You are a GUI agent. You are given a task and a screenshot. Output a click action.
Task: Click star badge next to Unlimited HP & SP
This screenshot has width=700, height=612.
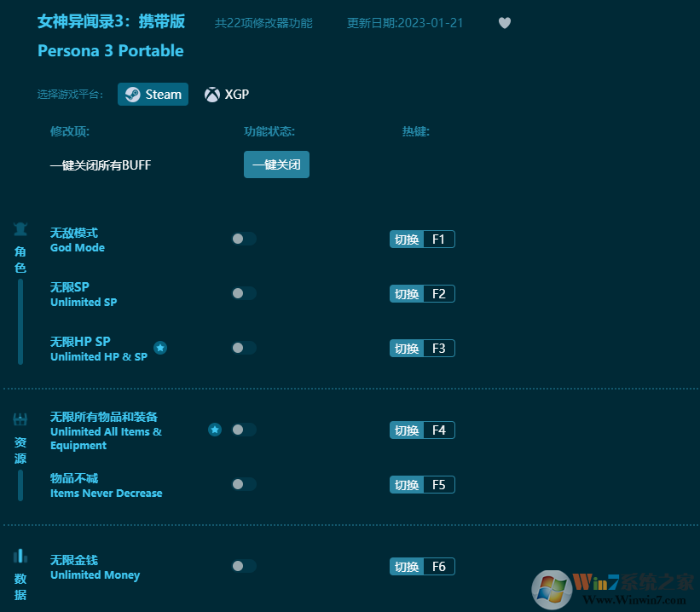[160, 348]
